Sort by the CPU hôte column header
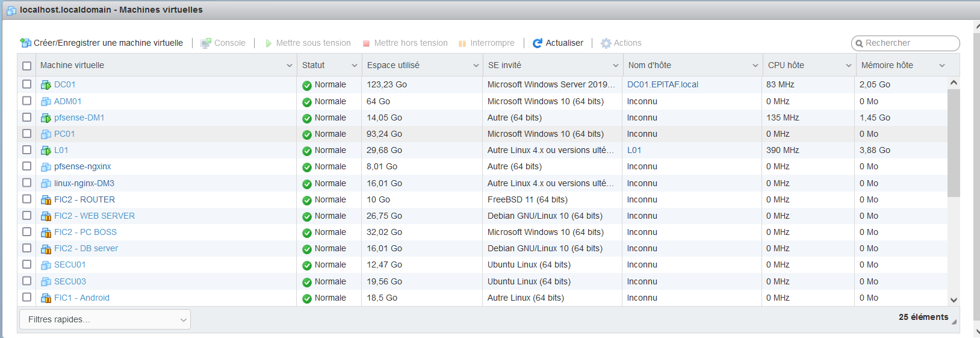The height and width of the screenshot is (338, 980). pos(786,65)
